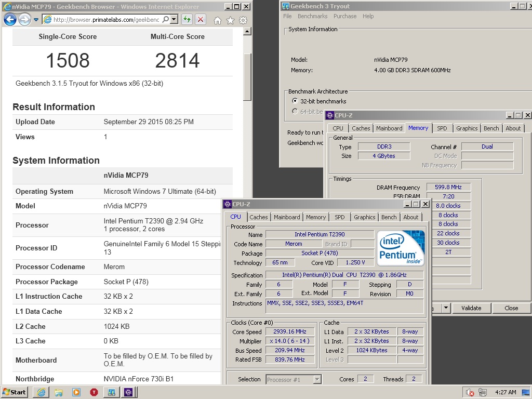Stop loading the page in IE

pos(201,20)
